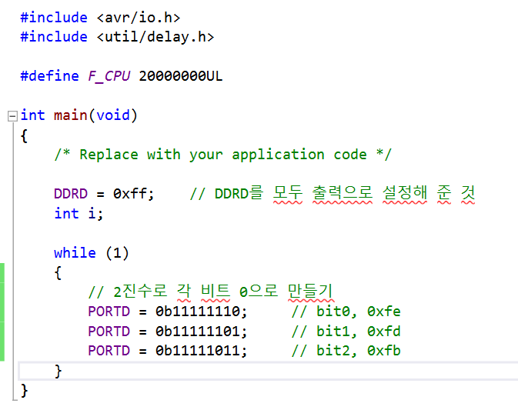518x420 pixels.
Task: Click the 'while (1)' statement
Action: point(92,253)
